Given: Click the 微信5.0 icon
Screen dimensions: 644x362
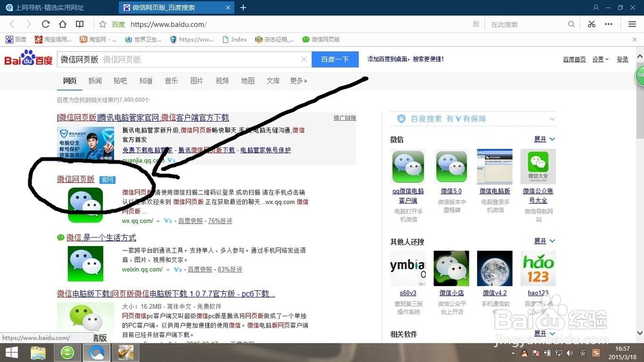Looking at the screenshot, I should [x=451, y=166].
